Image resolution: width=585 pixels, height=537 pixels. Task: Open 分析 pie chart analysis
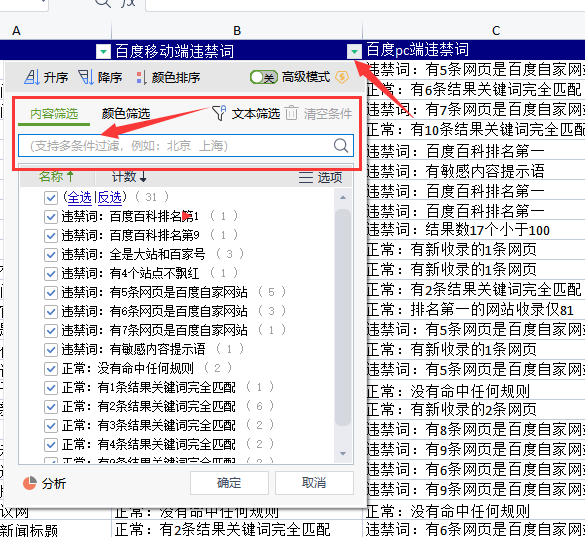[x=29, y=483]
